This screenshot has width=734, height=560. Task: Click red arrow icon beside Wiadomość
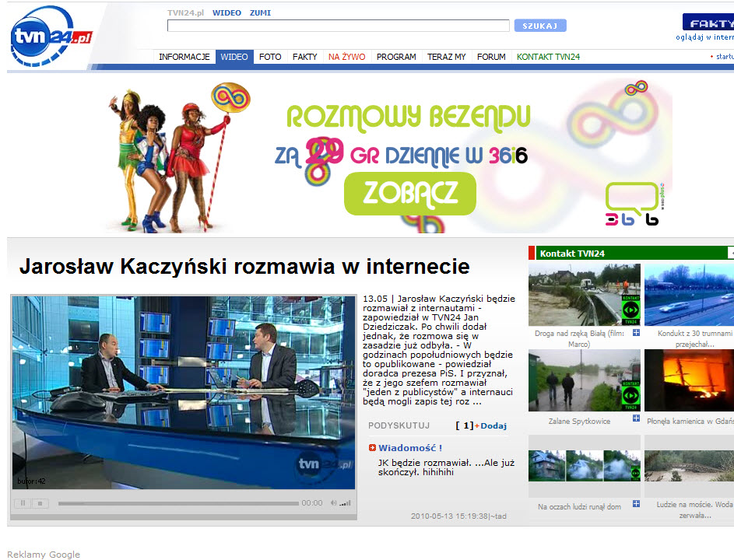pos(372,448)
